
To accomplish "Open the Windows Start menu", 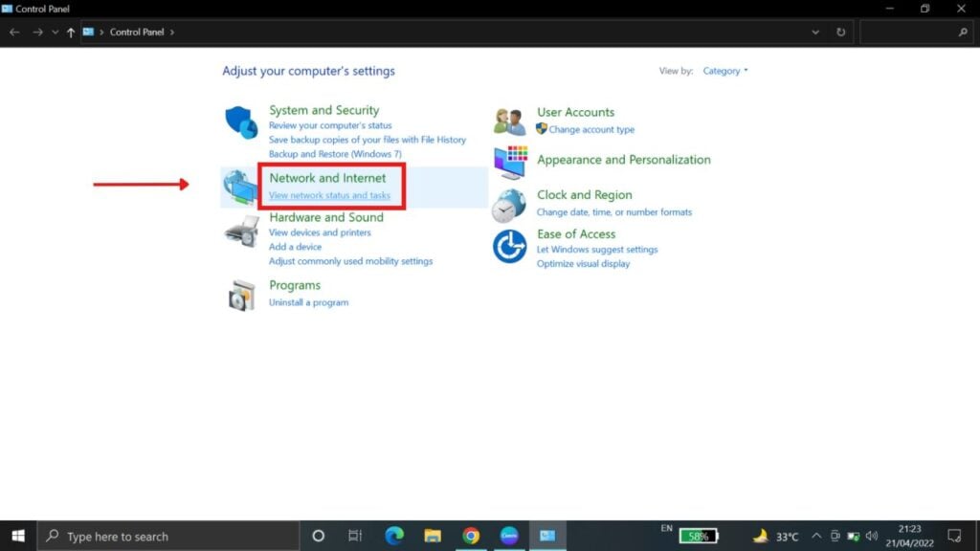I will pyautogui.click(x=18, y=536).
